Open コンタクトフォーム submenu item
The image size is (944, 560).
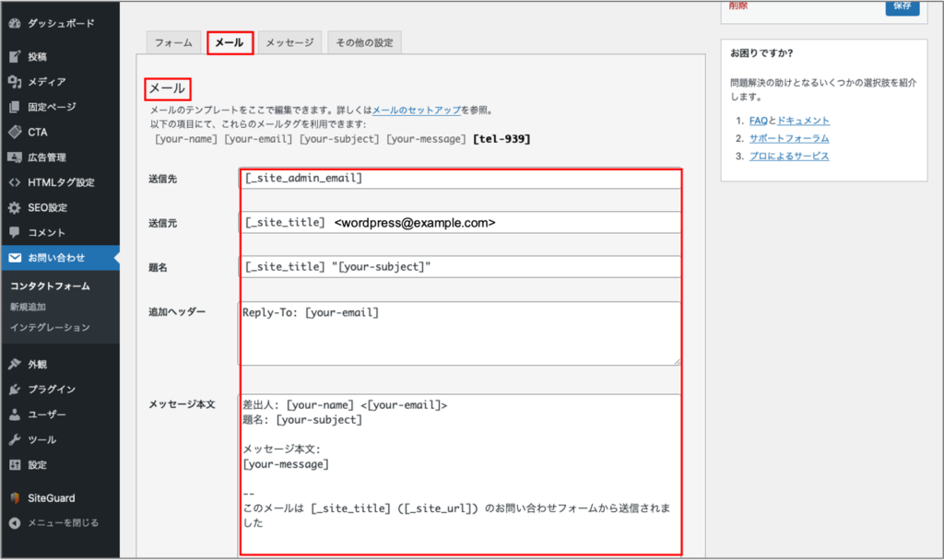click(x=50, y=286)
